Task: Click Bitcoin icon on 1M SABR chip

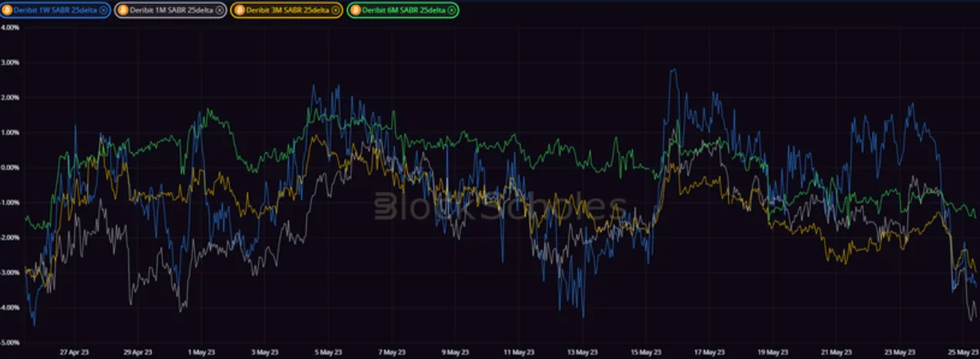Action: click(x=123, y=10)
